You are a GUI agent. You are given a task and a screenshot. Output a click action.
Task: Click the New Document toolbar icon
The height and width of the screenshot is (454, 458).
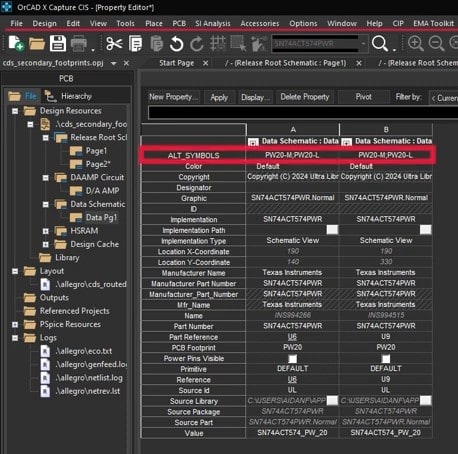(x=16, y=43)
